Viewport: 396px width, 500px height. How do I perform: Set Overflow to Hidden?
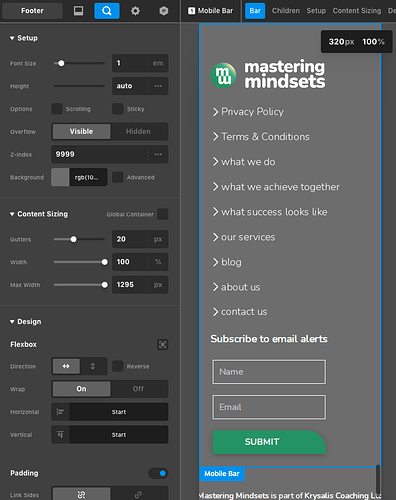tap(138, 131)
